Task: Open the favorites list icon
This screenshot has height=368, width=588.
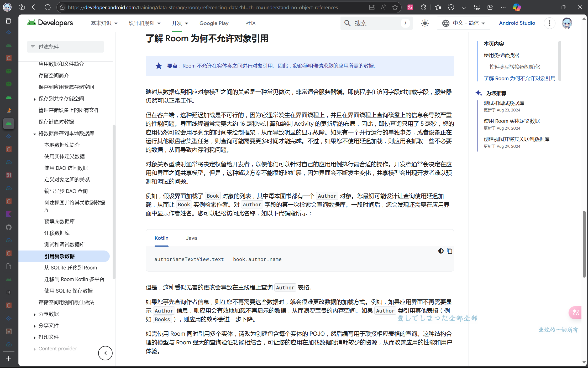Action: tap(438, 7)
